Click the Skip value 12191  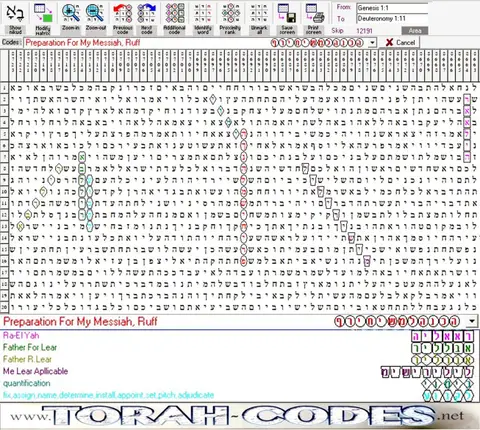click(x=364, y=31)
